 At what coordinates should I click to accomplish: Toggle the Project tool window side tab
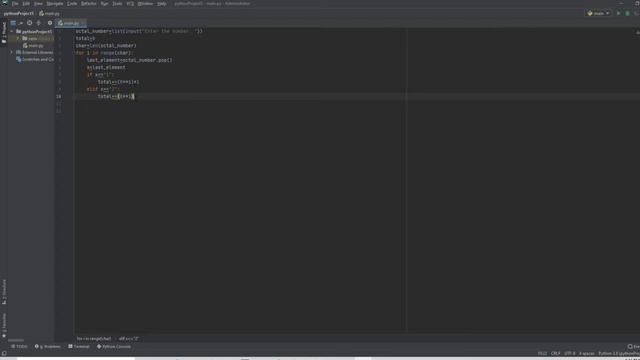click(x=4, y=33)
